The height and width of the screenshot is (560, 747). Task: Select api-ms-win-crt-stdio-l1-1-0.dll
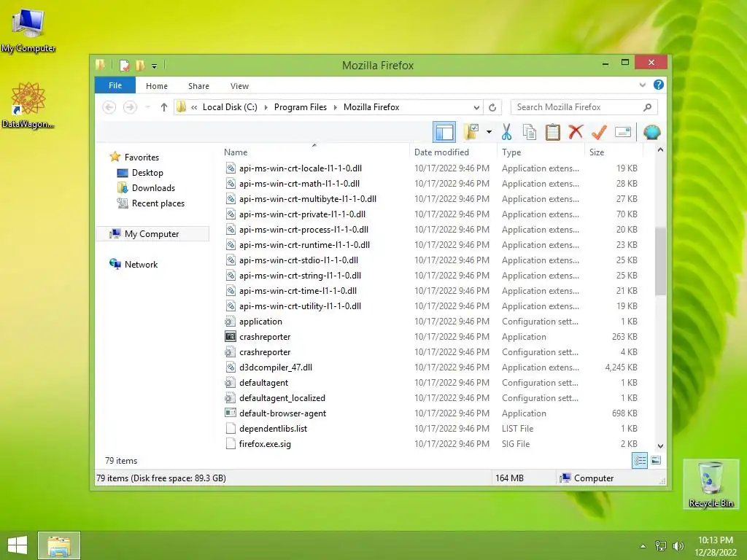(x=298, y=260)
